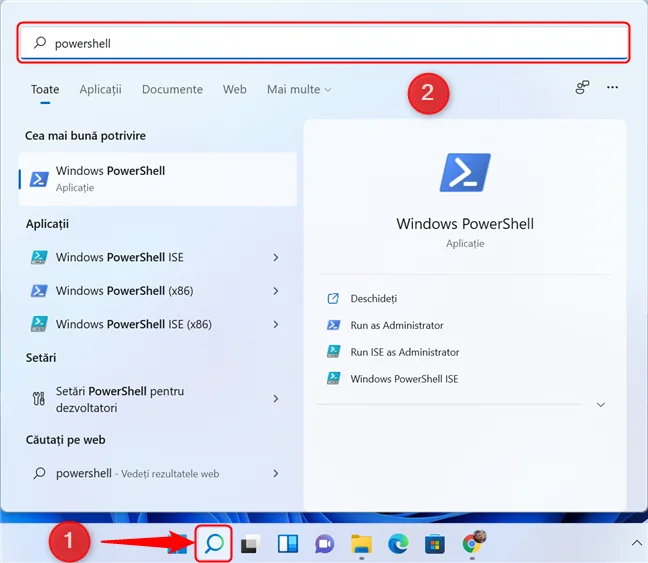The height and width of the screenshot is (563, 648).
Task: Open Windows PowerShell ISE from results
Action: tap(120, 258)
